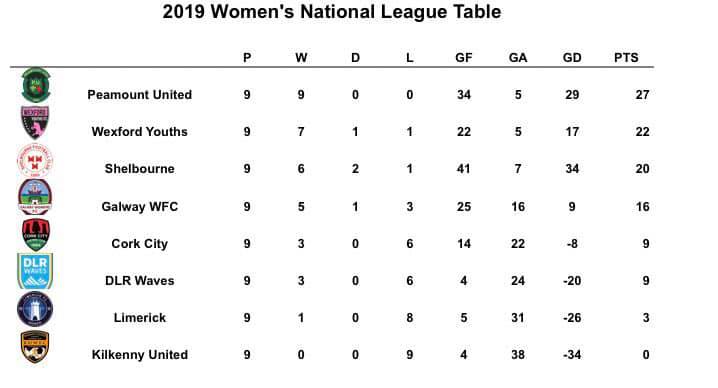Image resolution: width=718 pixels, height=388 pixels.
Task: Click the PTS column header
Action: coord(626,58)
